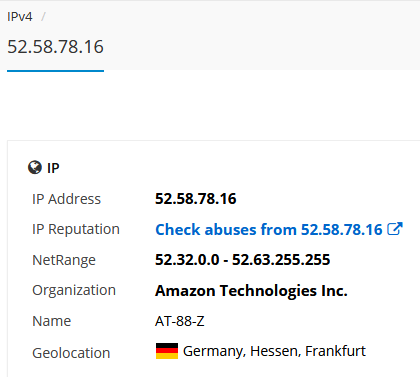Click the slash separator after IPv4 breadcrumb
Screen dimensions: 420x377
43,16
